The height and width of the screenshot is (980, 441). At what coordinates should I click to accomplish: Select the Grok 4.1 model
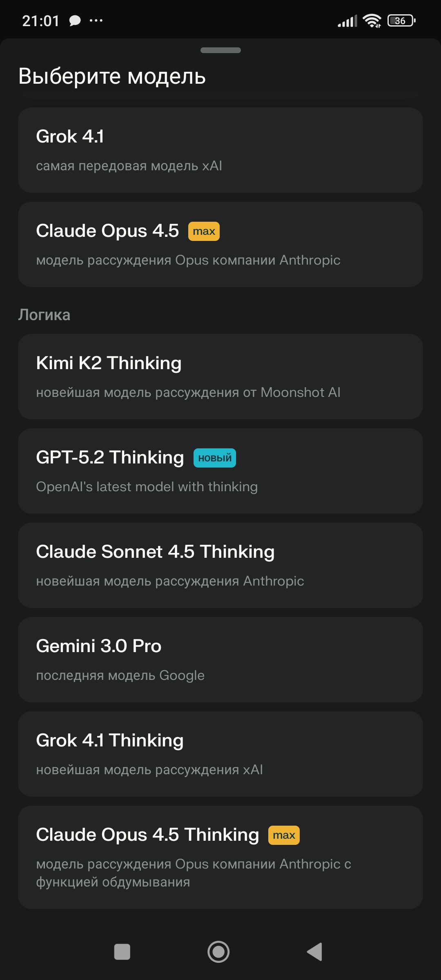point(220,150)
